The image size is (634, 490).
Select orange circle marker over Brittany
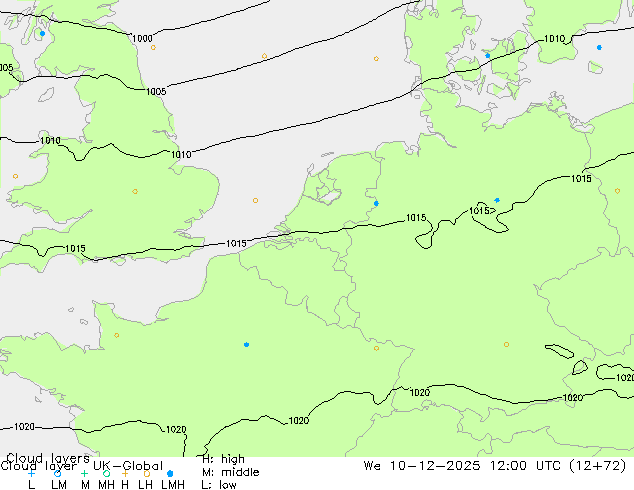click(116, 335)
